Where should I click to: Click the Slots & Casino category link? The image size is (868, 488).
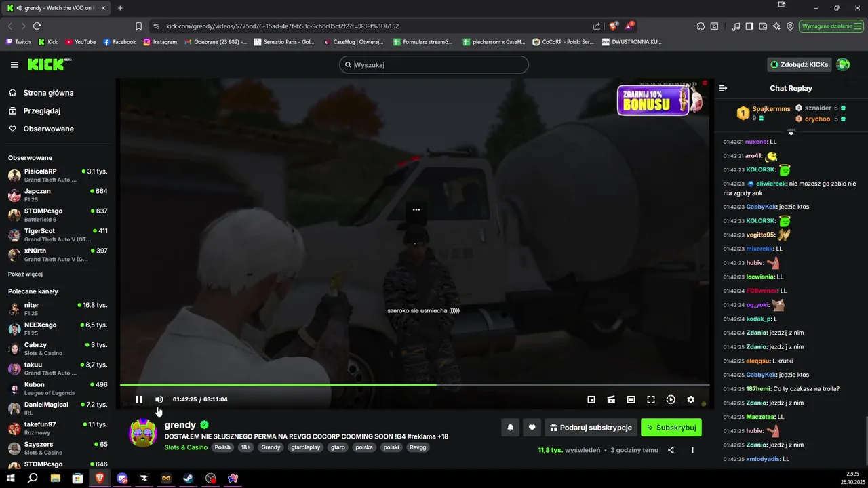[186, 447]
